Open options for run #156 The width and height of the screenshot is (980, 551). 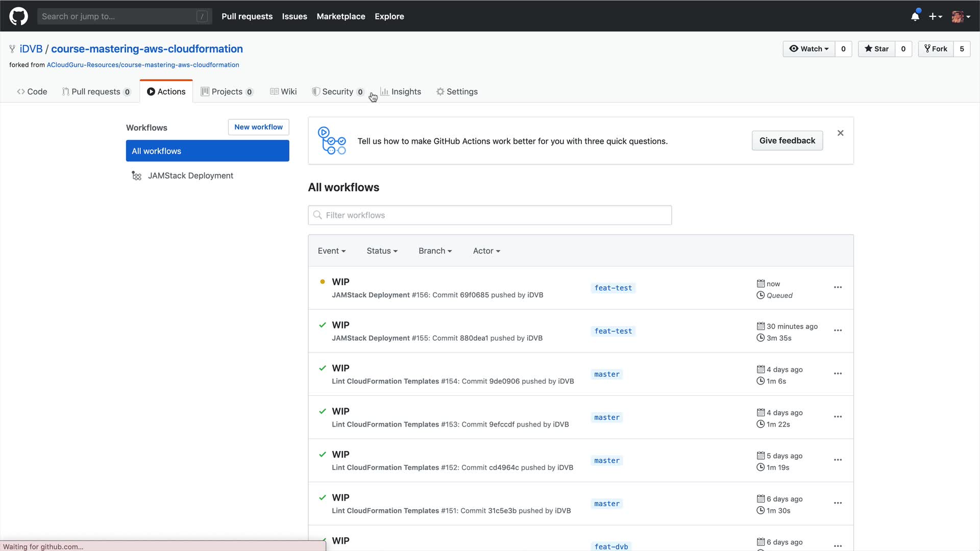click(838, 287)
